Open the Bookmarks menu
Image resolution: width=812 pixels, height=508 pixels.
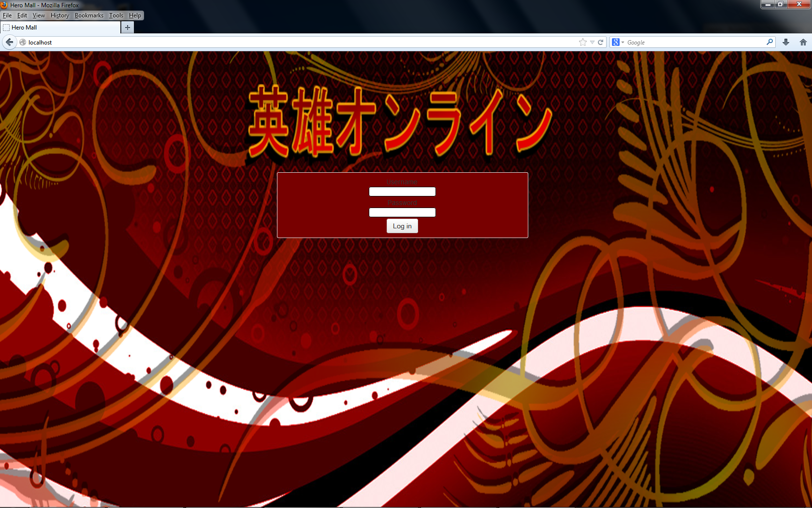89,15
